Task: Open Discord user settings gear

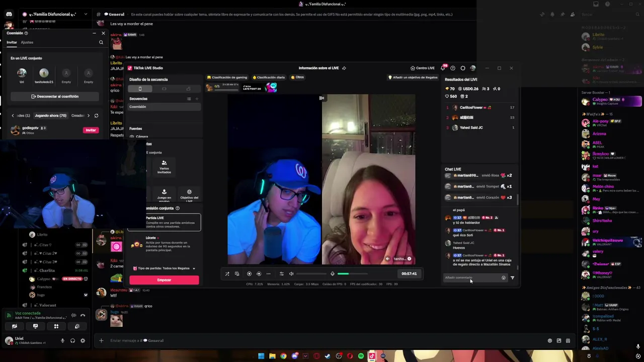Action: click(83, 340)
